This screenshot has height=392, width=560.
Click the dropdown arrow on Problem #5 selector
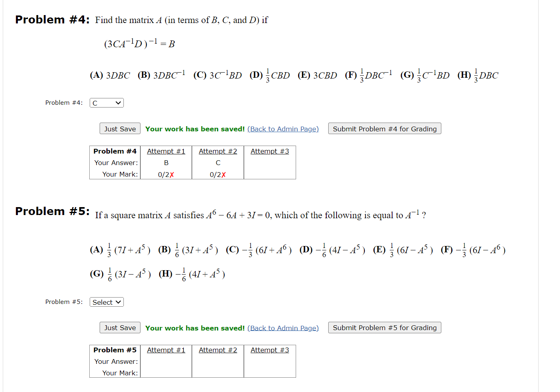tap(119, 302)
